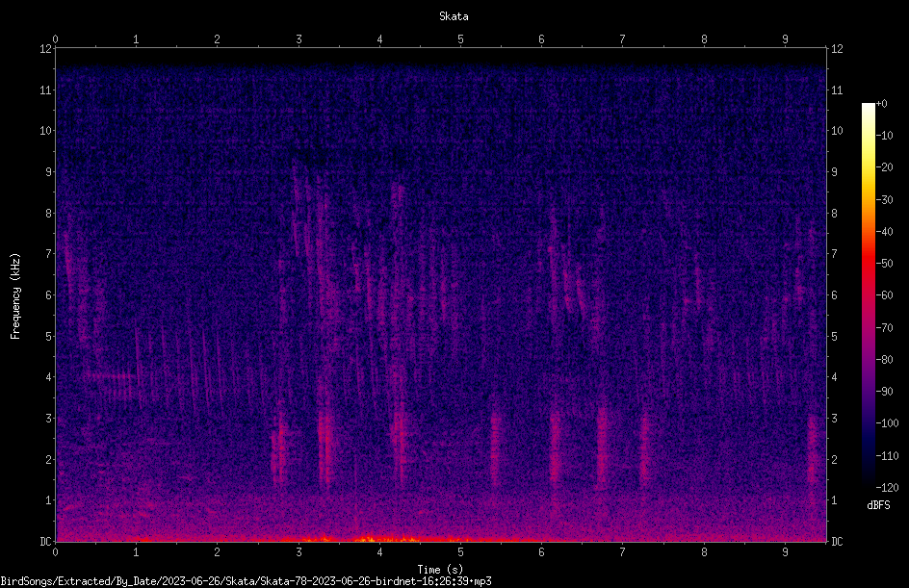Image resolution: width=909 pixels, height=588 pixels.
Task: Click the "-100" color scale label
Action: pos(887,423)
